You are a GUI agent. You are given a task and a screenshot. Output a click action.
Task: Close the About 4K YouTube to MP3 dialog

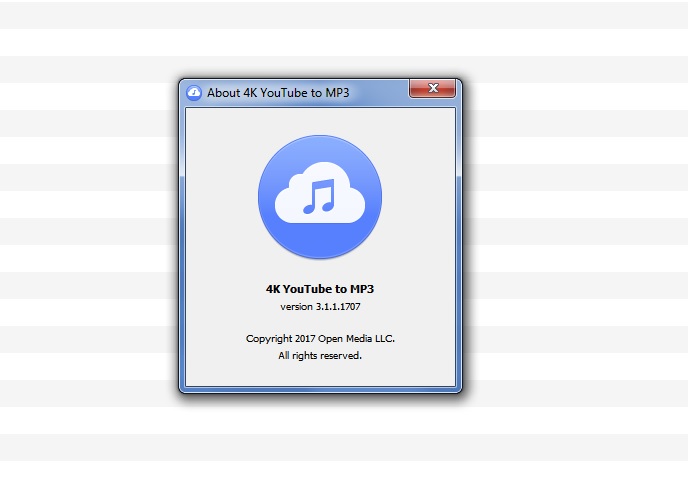pyautogui.click(x=433, y=89)
